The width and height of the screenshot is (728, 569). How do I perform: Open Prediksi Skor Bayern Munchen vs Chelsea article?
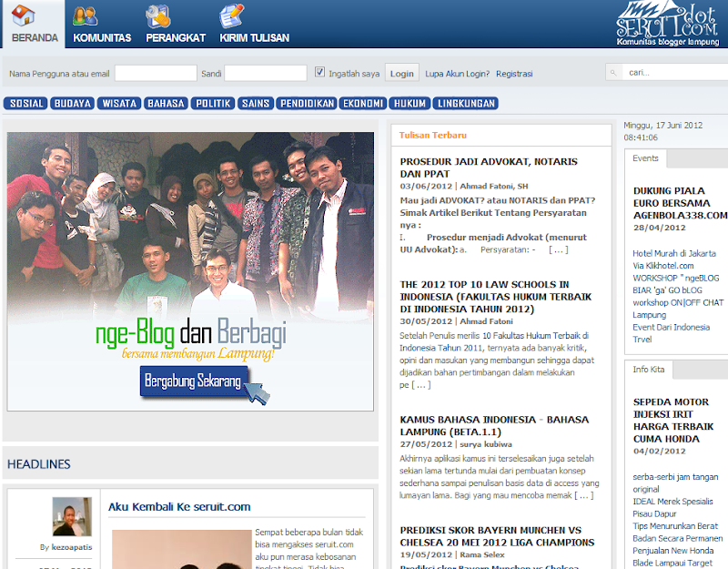click(497, 536)
